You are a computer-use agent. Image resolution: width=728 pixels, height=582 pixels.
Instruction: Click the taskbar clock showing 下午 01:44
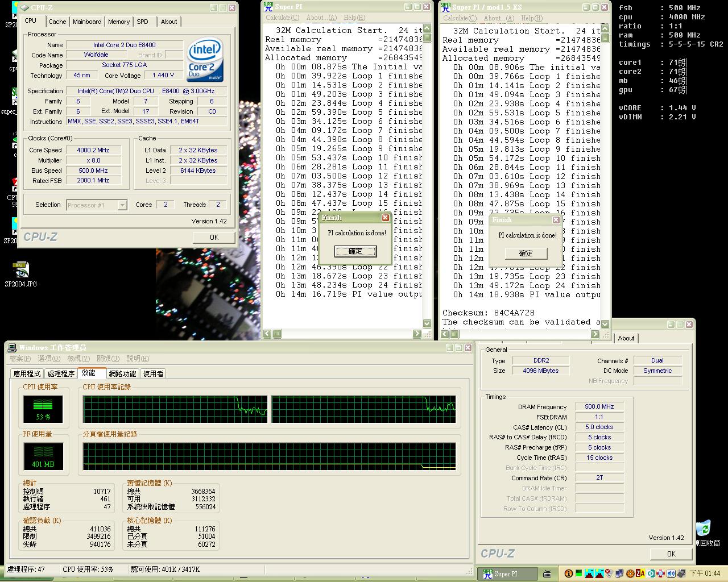tap(704, 573)
